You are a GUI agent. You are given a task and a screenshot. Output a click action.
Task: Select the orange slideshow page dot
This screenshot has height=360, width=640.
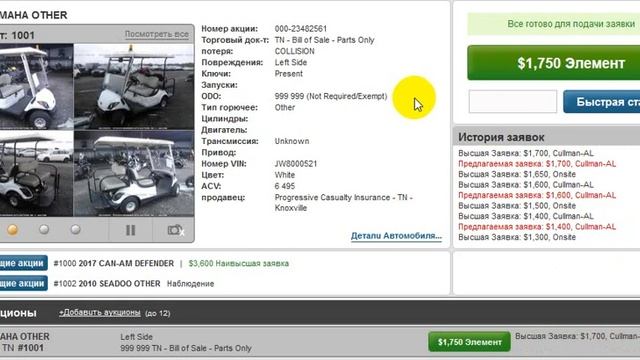coord(13,229)
